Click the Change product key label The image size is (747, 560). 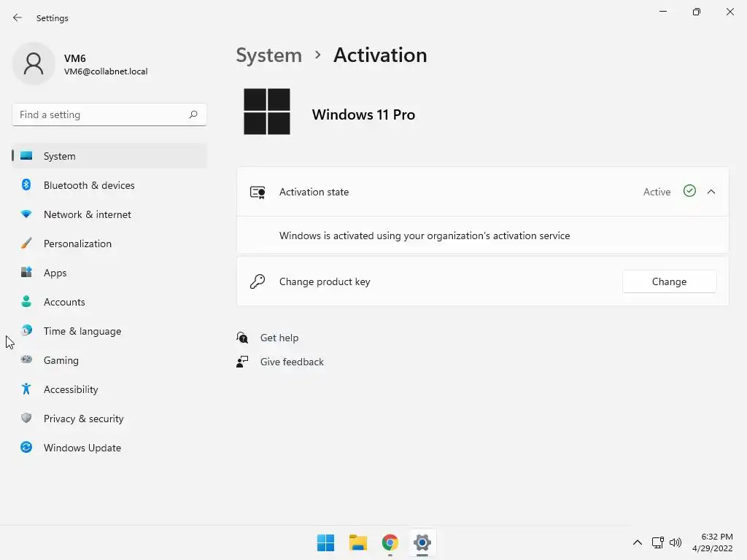pyautogui.click(x=325, y=281)
